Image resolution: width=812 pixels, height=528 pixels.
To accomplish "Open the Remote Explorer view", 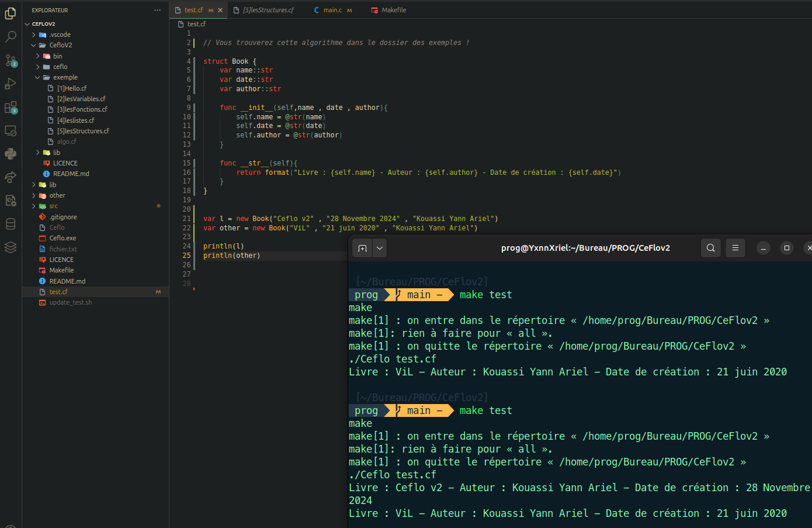I will point(11,130).
